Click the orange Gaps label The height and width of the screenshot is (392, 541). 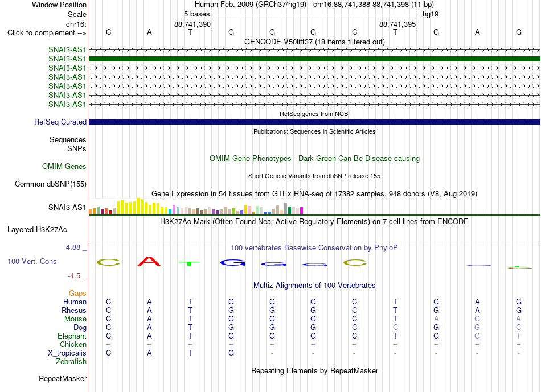(x=77, y=294)
